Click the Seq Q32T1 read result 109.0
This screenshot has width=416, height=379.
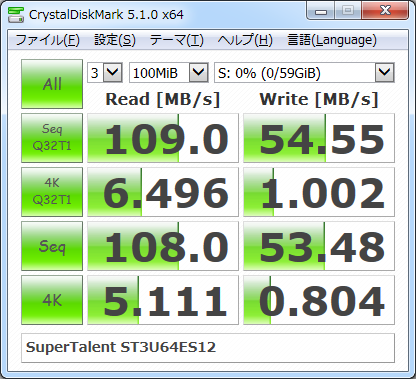[x=163, y=138]
